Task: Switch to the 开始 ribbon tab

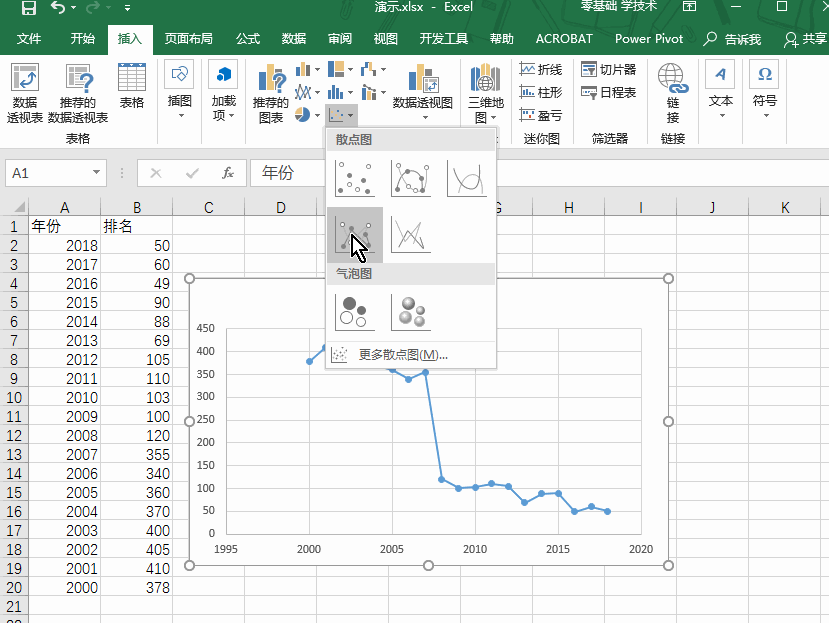Action: [83, 39]
